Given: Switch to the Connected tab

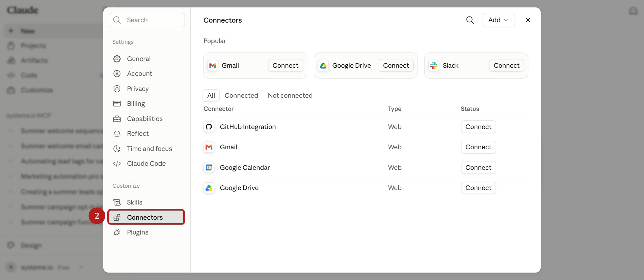Looking at the screenshot, I should point(241,95).
